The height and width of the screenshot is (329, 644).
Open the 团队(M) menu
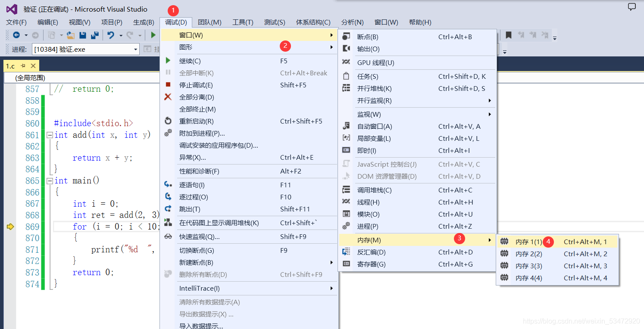pyautogui.click(x=209, y=22)
